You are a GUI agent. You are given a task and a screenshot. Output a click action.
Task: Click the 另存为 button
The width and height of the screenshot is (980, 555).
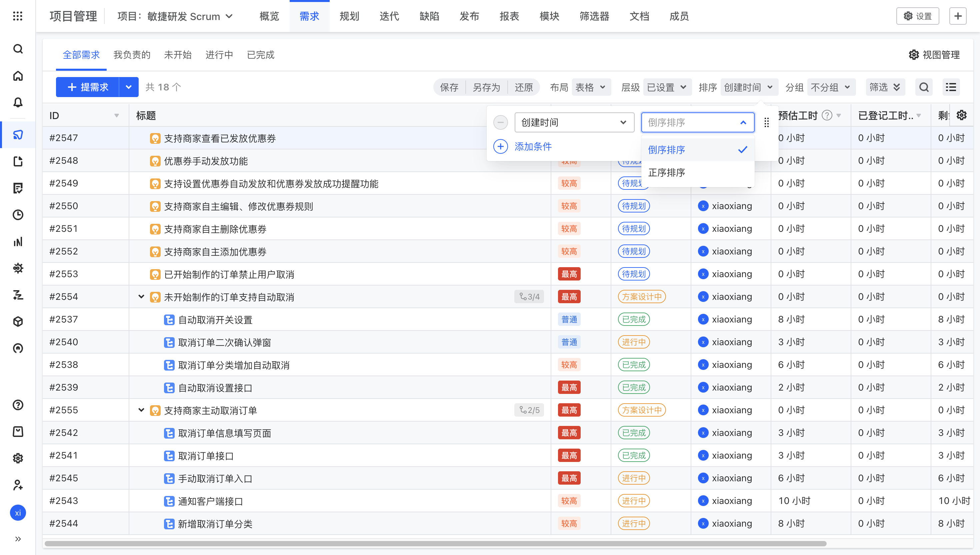coord(486,87)
